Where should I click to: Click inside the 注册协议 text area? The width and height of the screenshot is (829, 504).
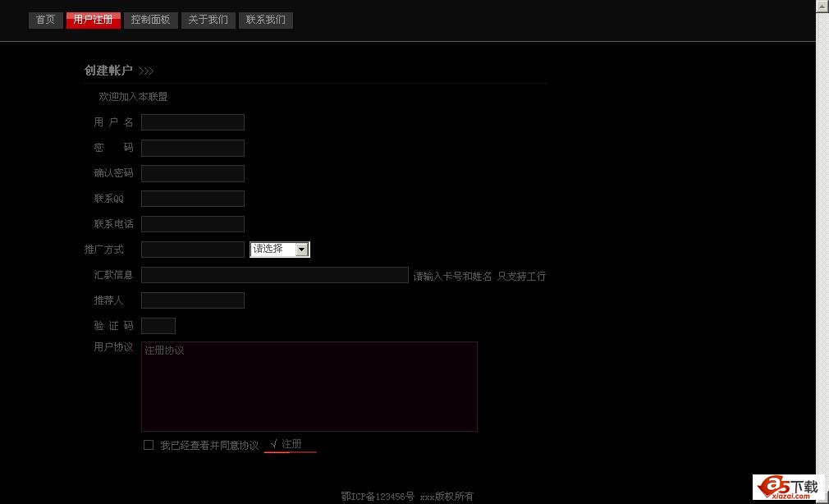tap(309, 387)
